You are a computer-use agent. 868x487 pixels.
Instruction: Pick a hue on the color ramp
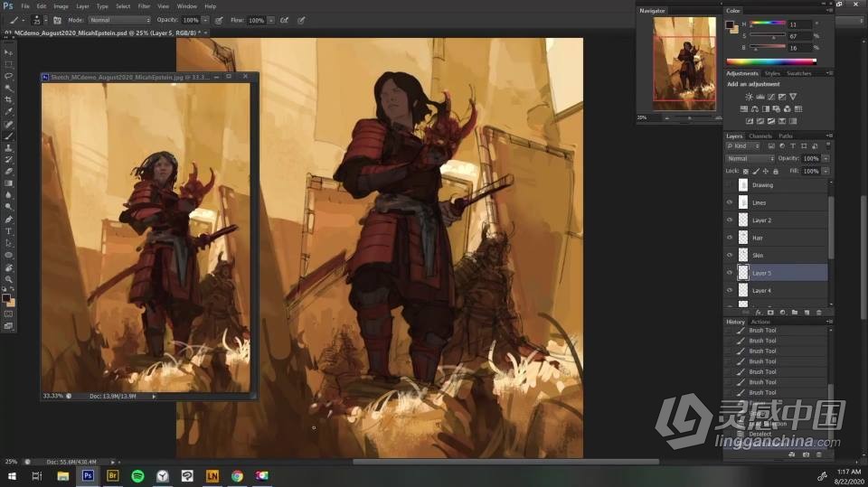771,61
